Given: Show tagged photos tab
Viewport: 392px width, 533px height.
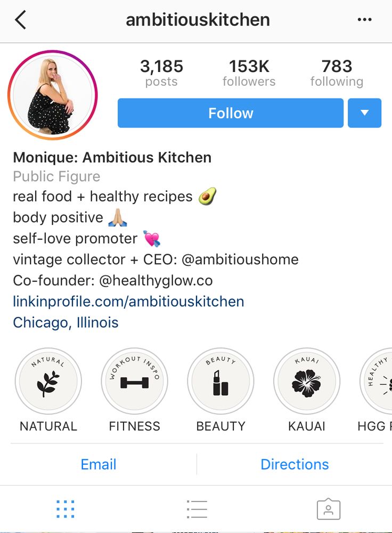Looking at the screenshot, I should point(329,509).
